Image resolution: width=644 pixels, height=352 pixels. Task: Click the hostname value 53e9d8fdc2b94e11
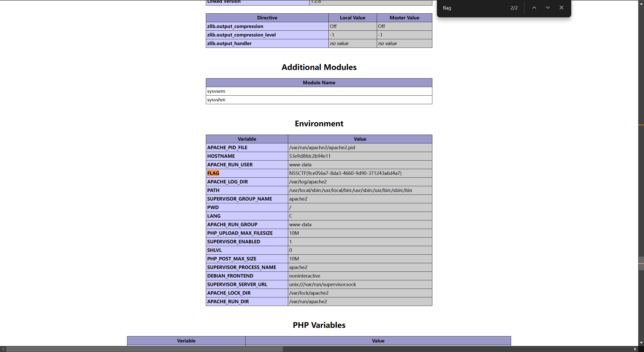point(310,156)
